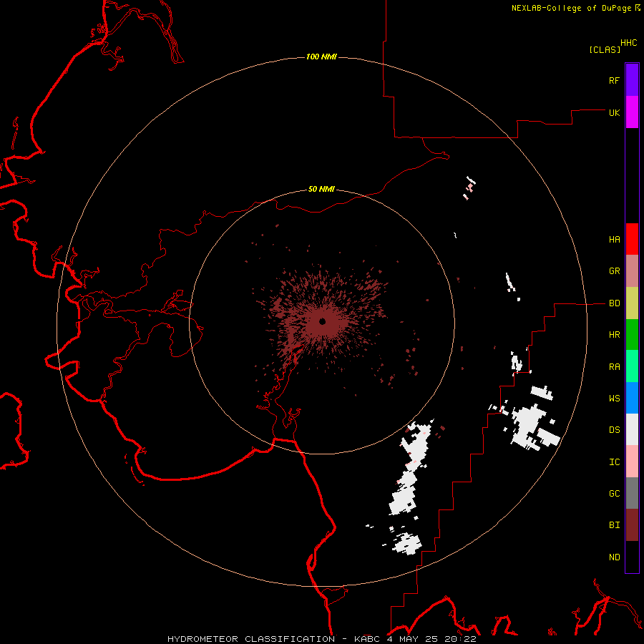Screen dimensions: 644x644
Task: Click the DS legend label
Action: (614, 430)
